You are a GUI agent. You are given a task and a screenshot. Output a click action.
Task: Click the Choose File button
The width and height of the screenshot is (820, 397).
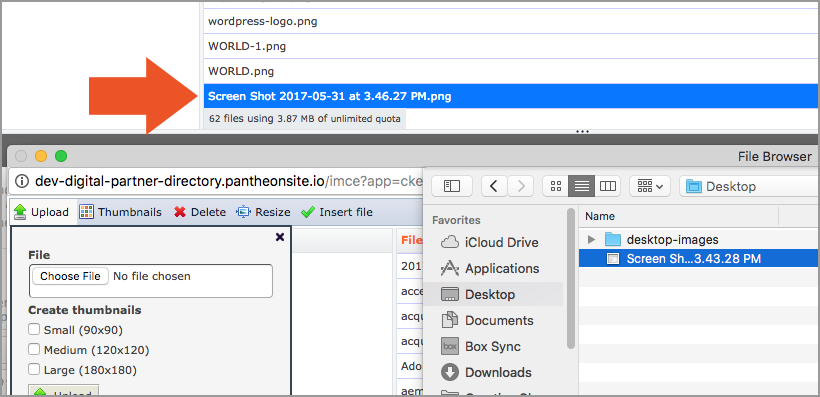tap(70, 276)
